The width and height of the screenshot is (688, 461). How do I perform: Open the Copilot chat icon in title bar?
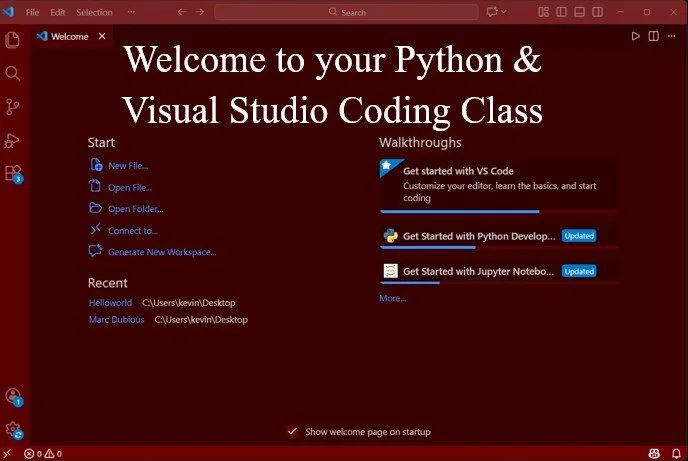[x=492, y=12]
